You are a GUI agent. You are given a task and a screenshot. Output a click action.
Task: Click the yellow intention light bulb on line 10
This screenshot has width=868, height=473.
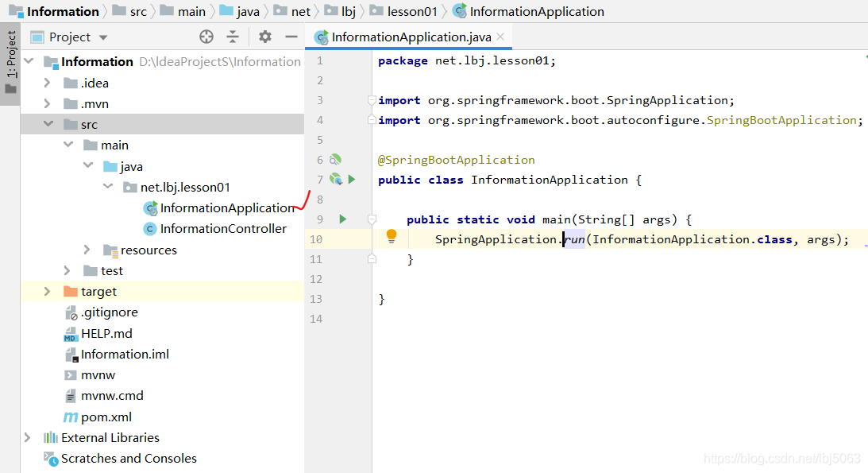[392, 236]
